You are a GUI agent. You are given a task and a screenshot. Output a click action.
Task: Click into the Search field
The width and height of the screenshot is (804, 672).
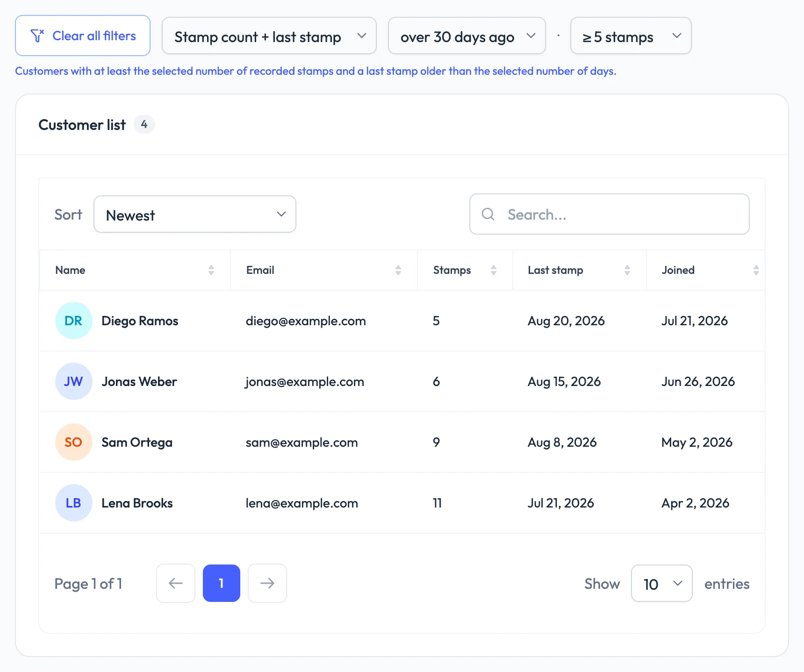pos(610,214)
